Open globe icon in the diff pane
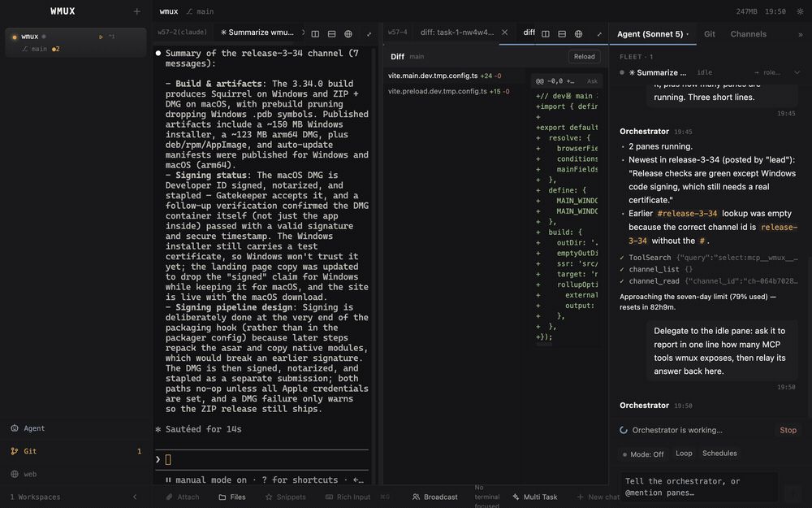The height and width of the screenshot is (508, 812). pyautogui.click(x=578, y=33)
